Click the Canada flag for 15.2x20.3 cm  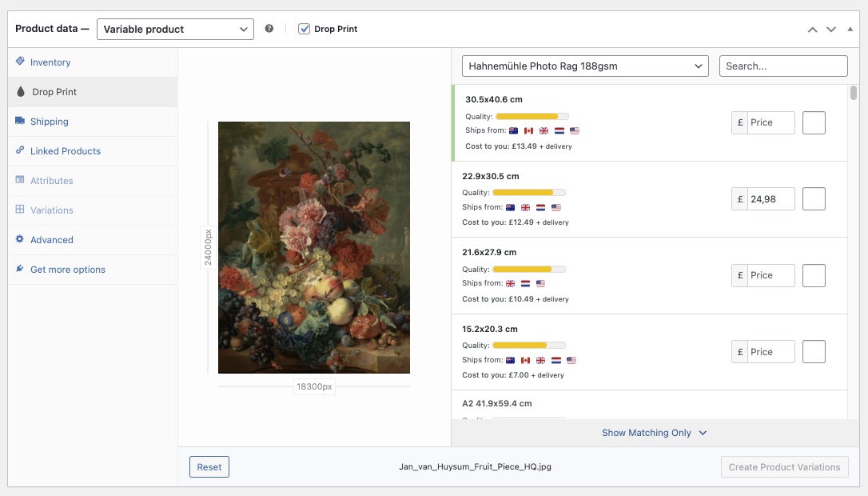[525, 360]
